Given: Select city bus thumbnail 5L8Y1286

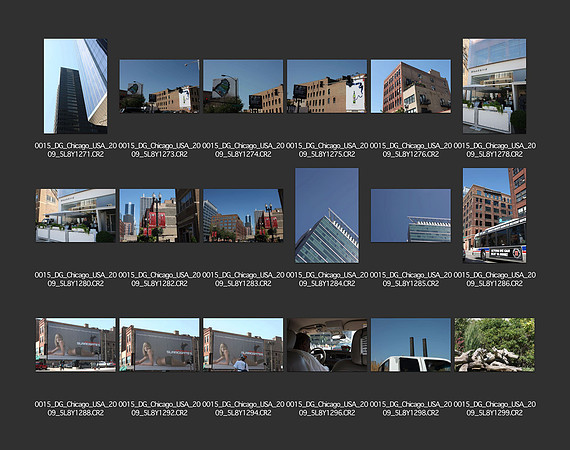Looking at the screenshot, I should click(494, 216).
